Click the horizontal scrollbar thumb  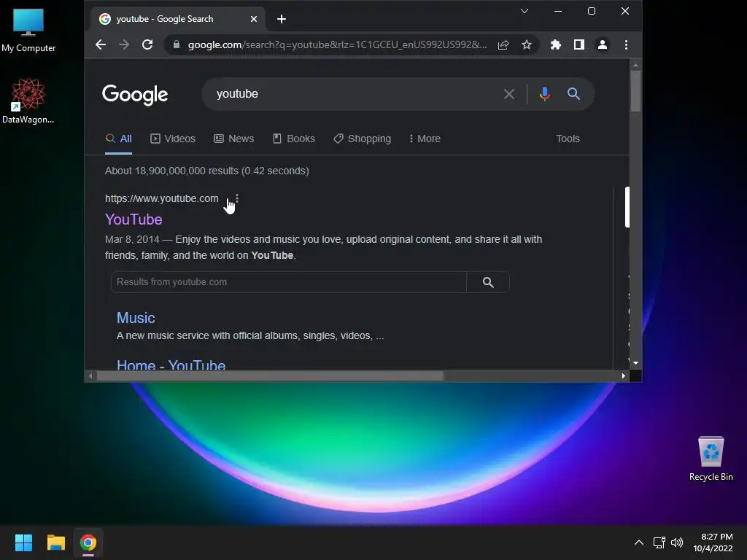point(270,376)
